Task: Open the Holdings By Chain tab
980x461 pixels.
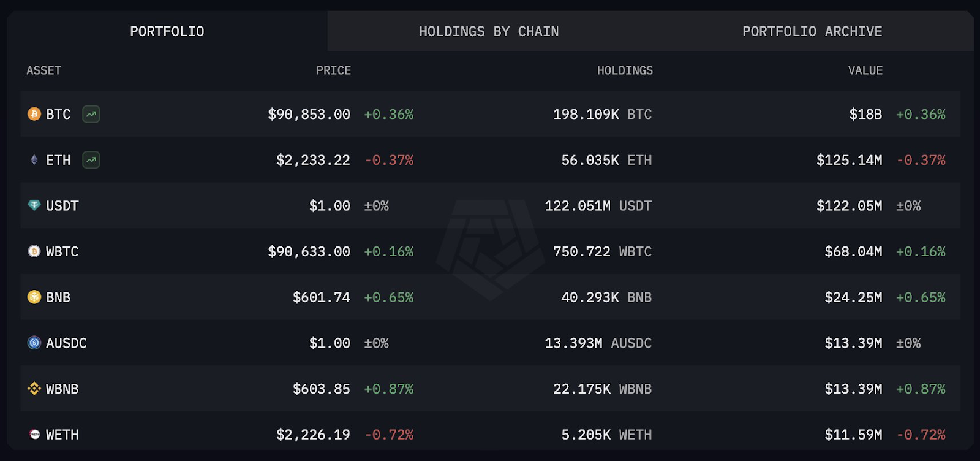Action: pos(489,31)
